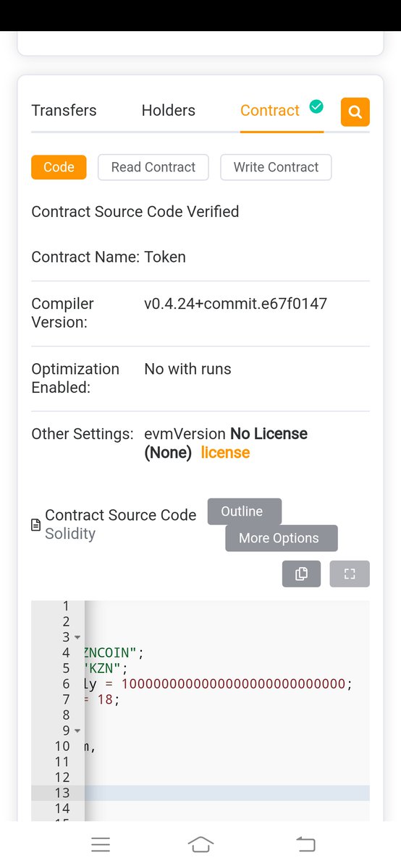Tap the Android home navigation button
This screenshot has height=868, width=401.
pos(200,844)
